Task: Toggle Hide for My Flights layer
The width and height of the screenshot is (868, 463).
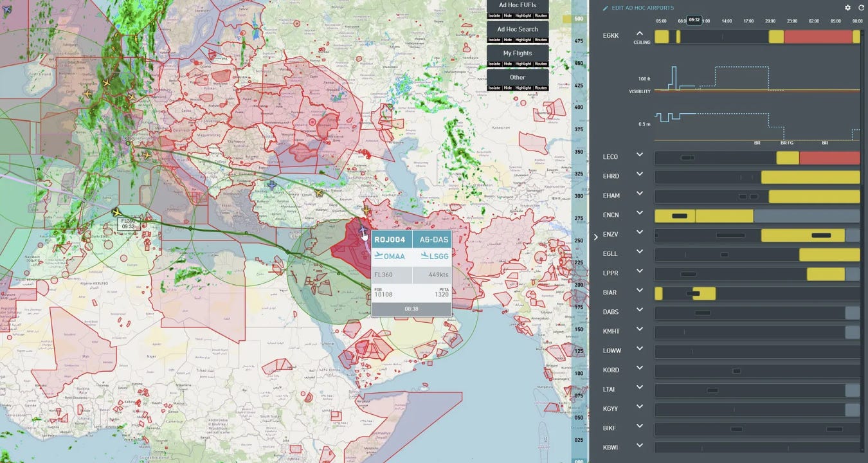Action: click(x=508, y=64)
